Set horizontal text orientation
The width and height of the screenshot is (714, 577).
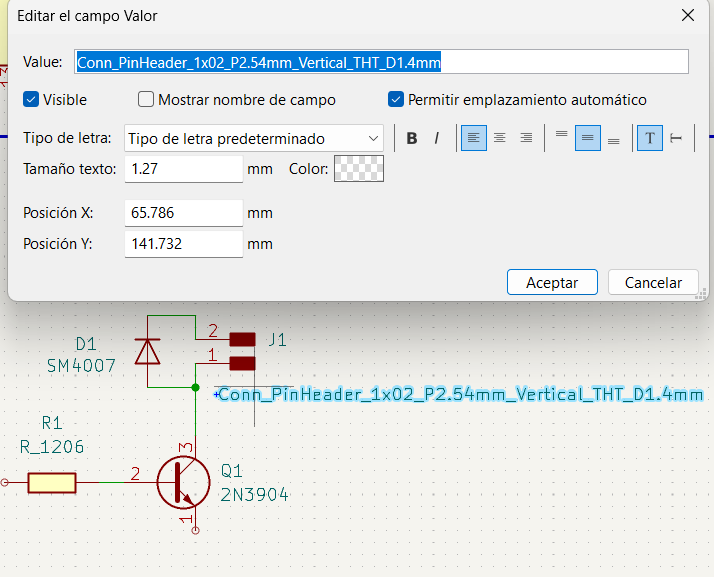click(650, 138)
